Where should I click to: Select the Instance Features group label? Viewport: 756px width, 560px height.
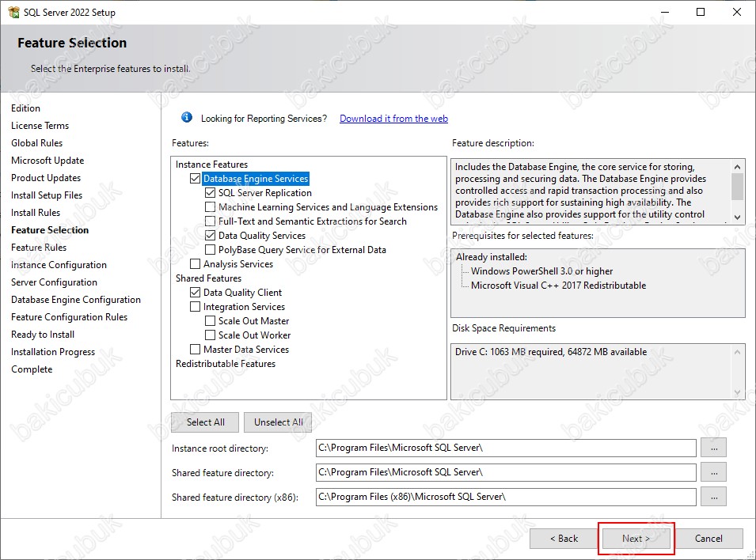tap(211, 165)
